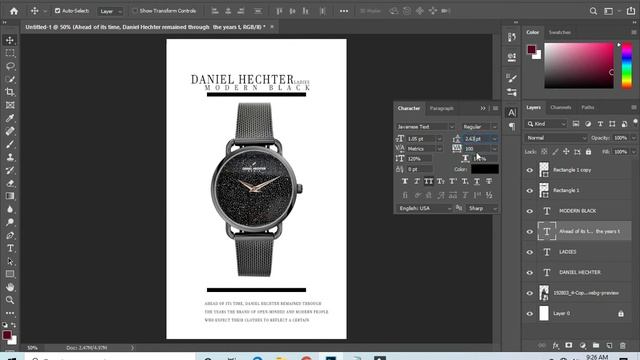Toggle Underline in Character panel
The width and height of the screenshot is (640, 360).
point(477,181)
